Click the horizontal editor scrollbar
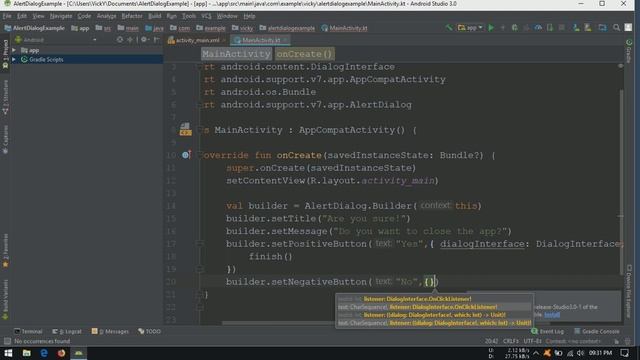Image resolution: width=640 pixels, height=360 pixels. click(278, 323)
